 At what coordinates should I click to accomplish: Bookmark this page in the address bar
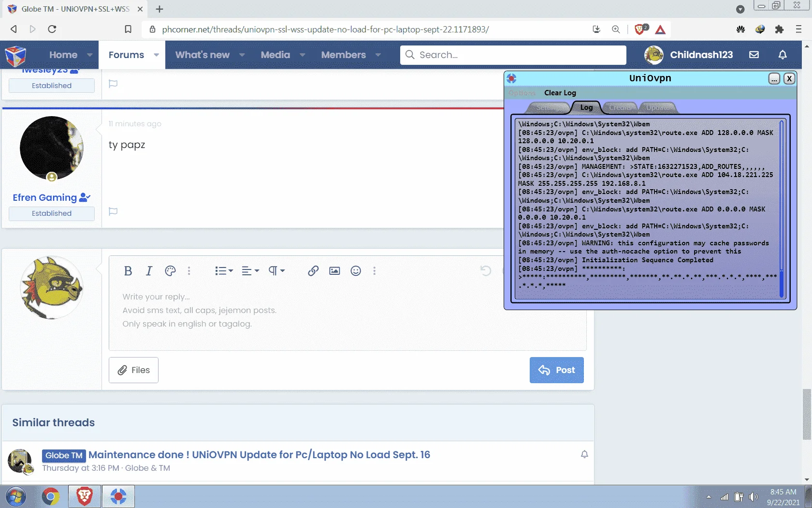[128, 29]
